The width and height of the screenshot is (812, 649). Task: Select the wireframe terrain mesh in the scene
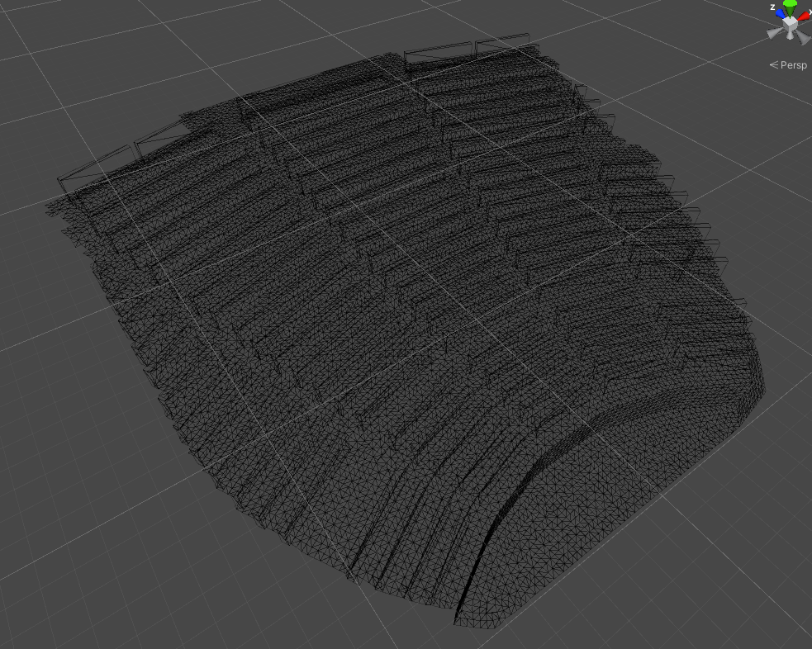point(404,331)
